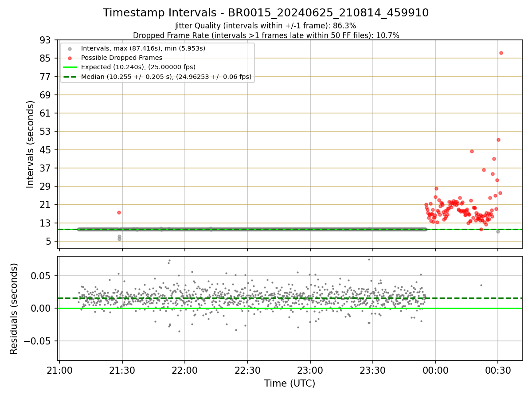
Task: Click the 21:00 time tick label
Action: click(59, 370)
